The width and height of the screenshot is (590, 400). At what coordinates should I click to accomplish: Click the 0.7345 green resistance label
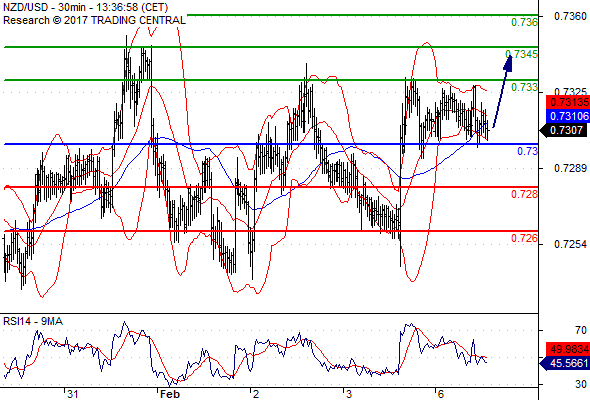point(522,54)
